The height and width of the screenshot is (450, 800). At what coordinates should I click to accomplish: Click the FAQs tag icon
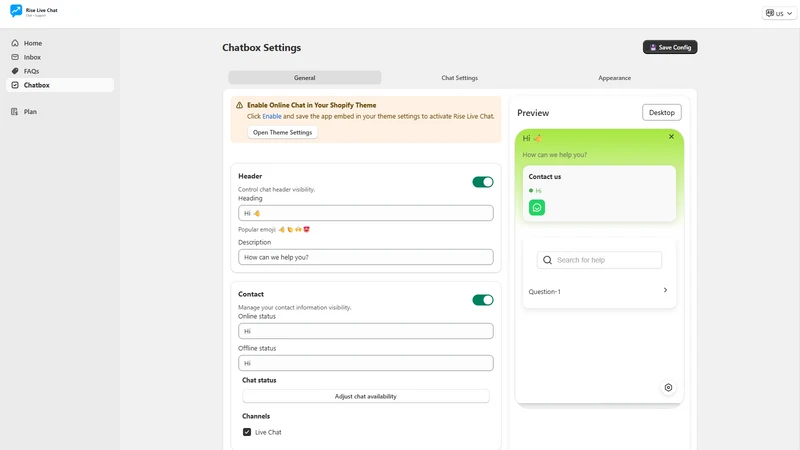click(15, 71)
